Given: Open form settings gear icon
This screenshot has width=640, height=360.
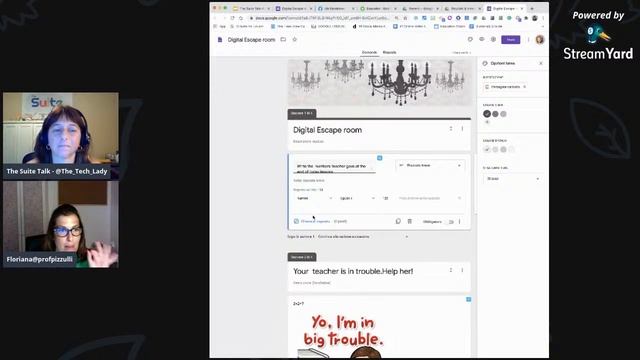Looking at the screenshot, I should tap(493, 40).
